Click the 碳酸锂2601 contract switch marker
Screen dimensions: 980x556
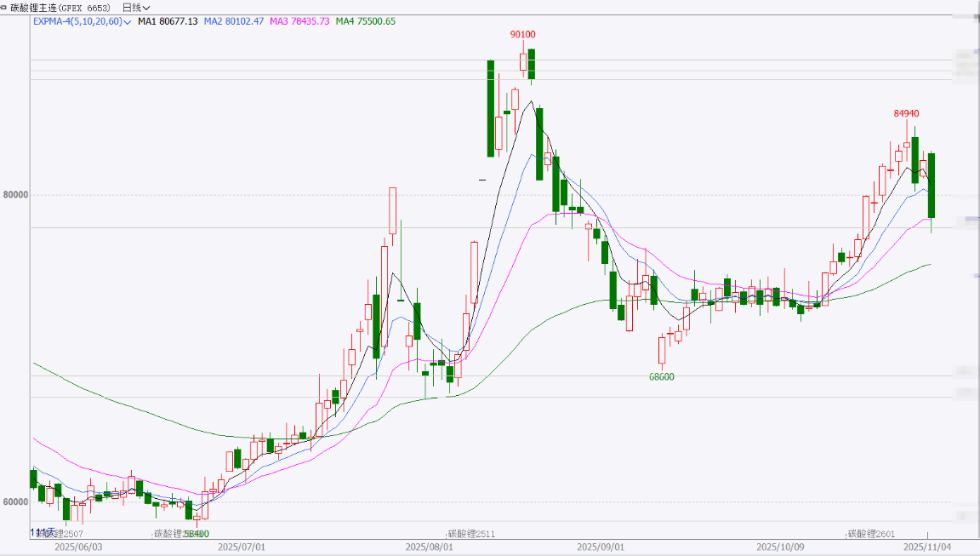871,534
